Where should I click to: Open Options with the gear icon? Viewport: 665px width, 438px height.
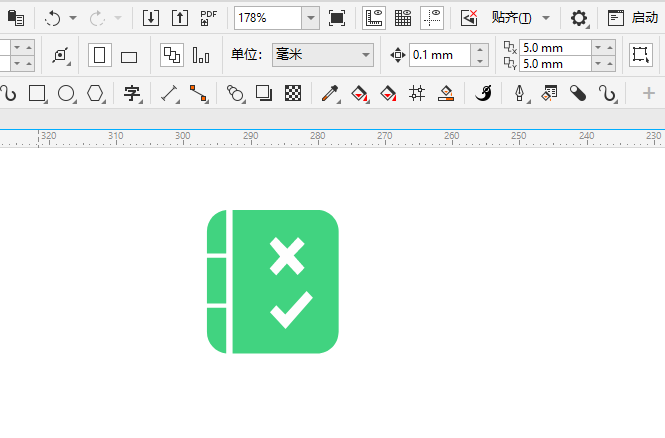point(579,18)
